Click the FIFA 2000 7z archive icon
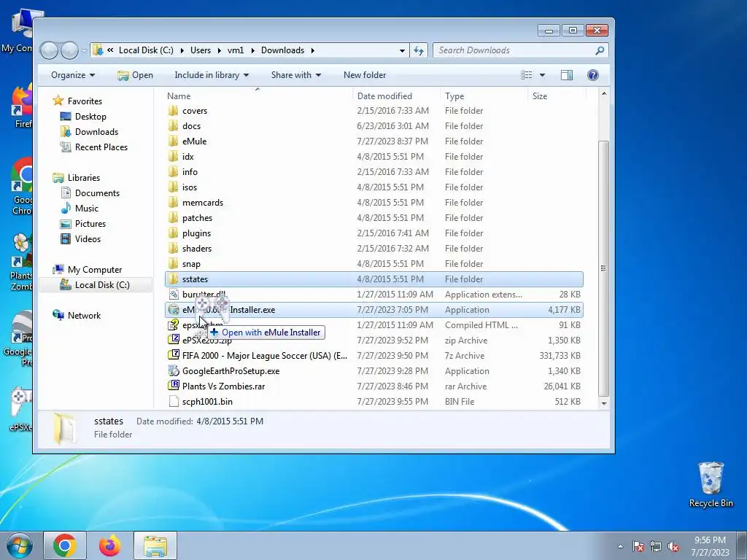 [174, 356]
